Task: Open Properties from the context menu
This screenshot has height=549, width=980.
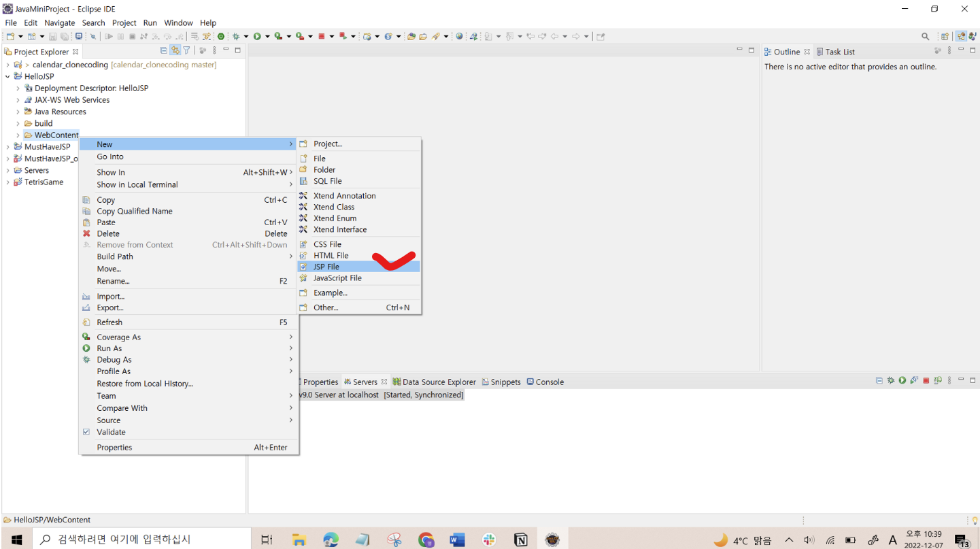Action: (188, 448)
